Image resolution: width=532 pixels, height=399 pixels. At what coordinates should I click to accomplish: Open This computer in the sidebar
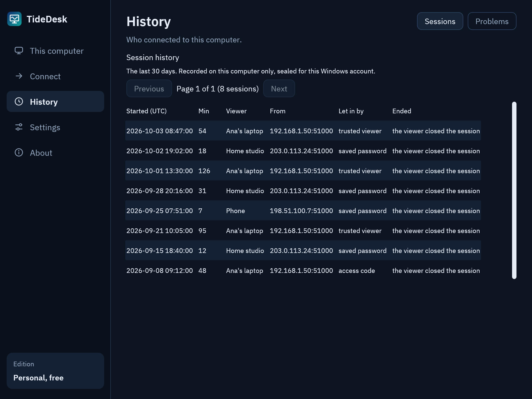[x=55, y=51]
